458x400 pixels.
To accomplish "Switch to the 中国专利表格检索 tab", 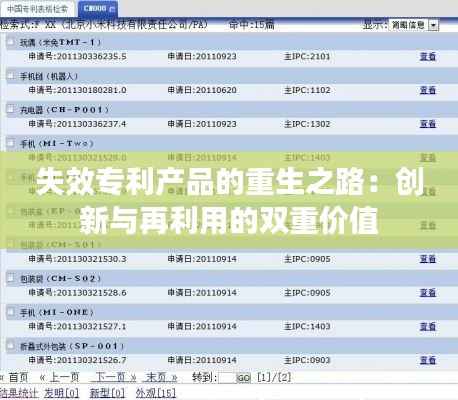I will pyautogui.click(x=37, y=9).
